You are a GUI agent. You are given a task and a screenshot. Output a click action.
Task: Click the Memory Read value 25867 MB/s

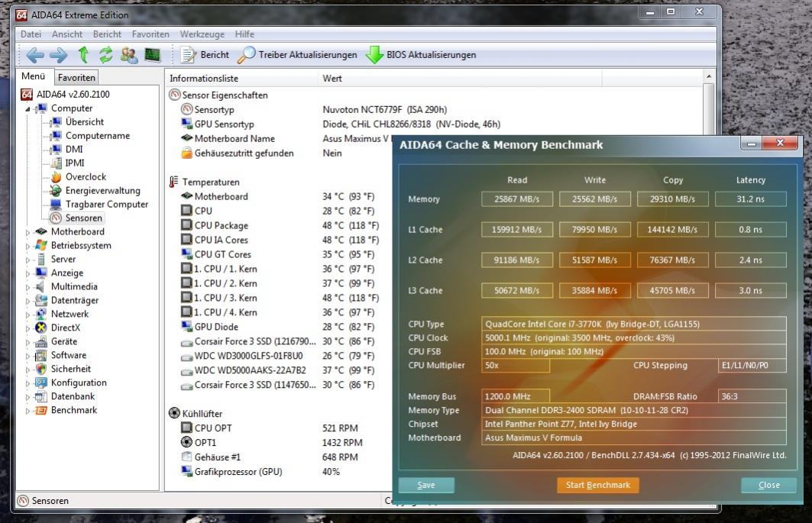[517, 199]
